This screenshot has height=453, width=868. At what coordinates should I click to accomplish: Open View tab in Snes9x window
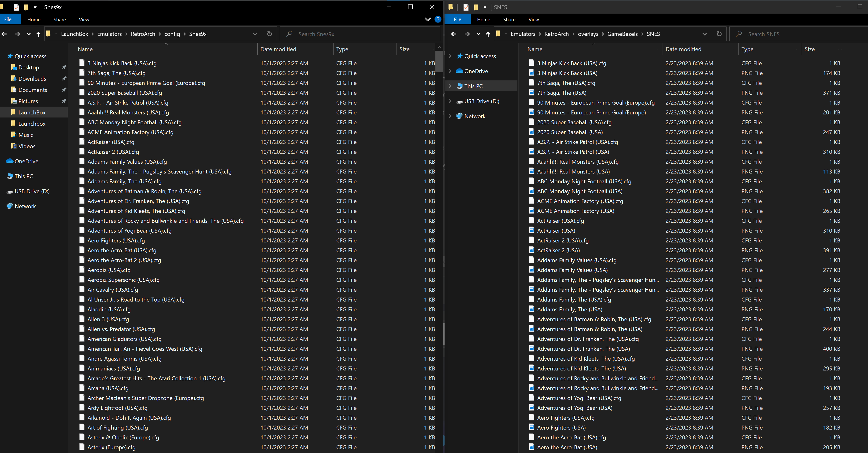click(x=84, y=19)
